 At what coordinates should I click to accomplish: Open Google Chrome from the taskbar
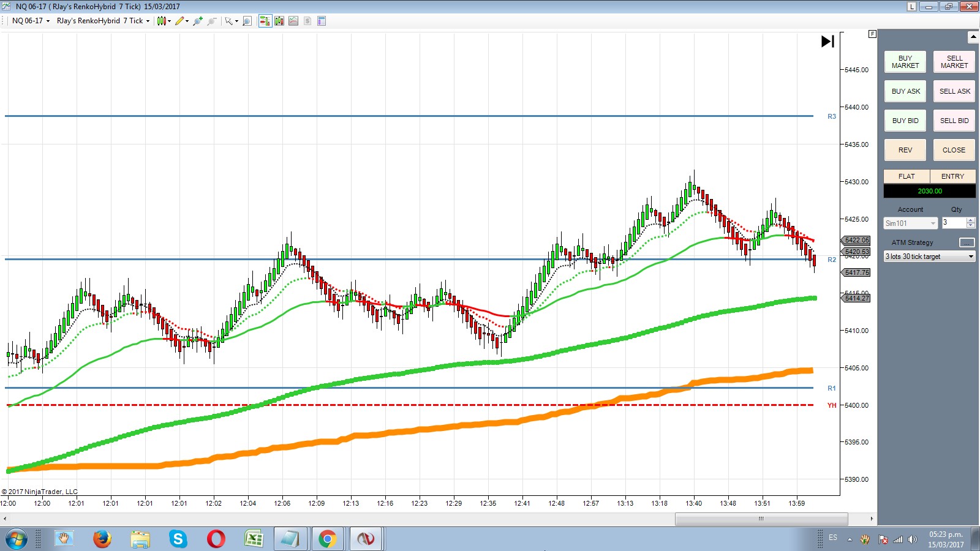(327, 539)
